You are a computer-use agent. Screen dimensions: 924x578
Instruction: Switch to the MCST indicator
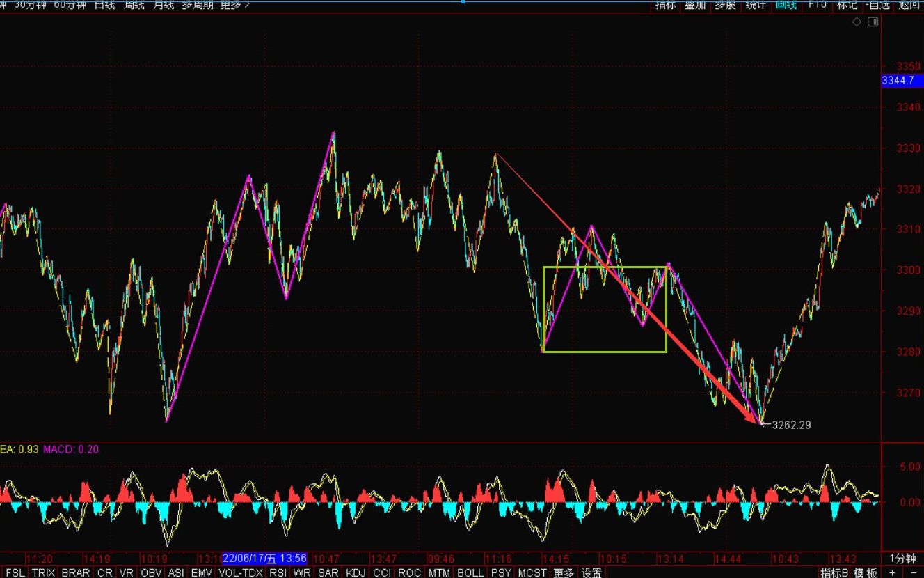click(532, 572)
